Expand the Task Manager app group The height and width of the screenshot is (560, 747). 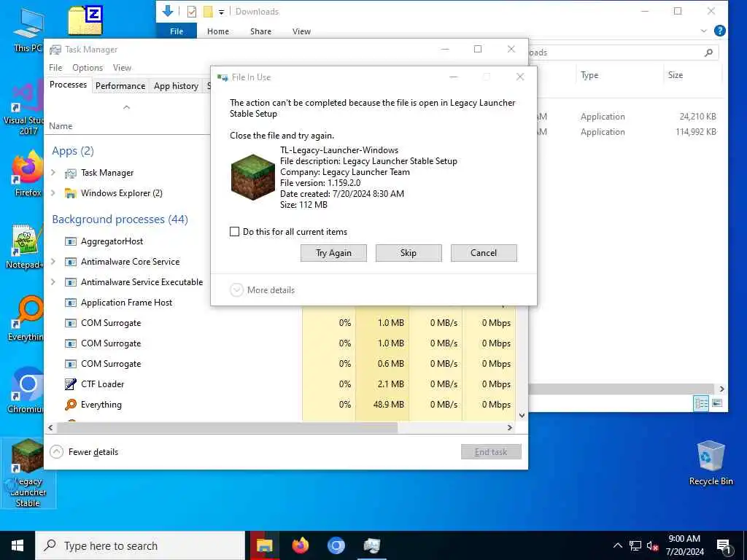coord(53,172)
